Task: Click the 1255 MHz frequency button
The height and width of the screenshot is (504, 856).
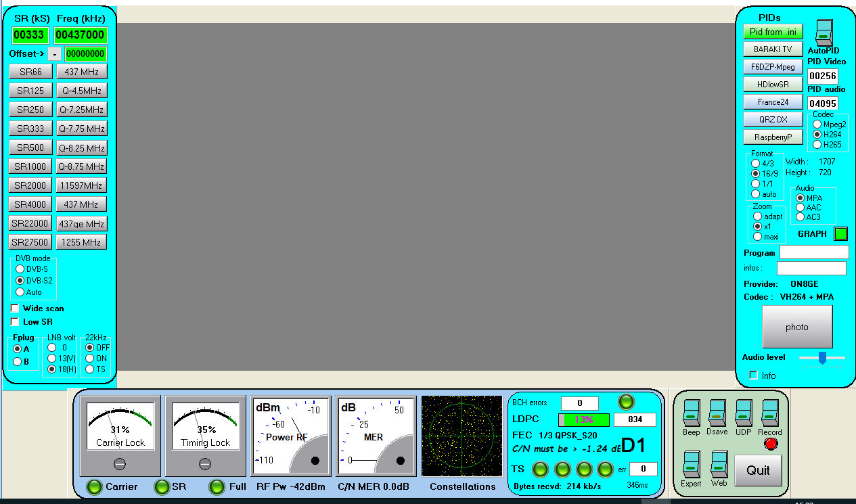Action: pos(81,242)
